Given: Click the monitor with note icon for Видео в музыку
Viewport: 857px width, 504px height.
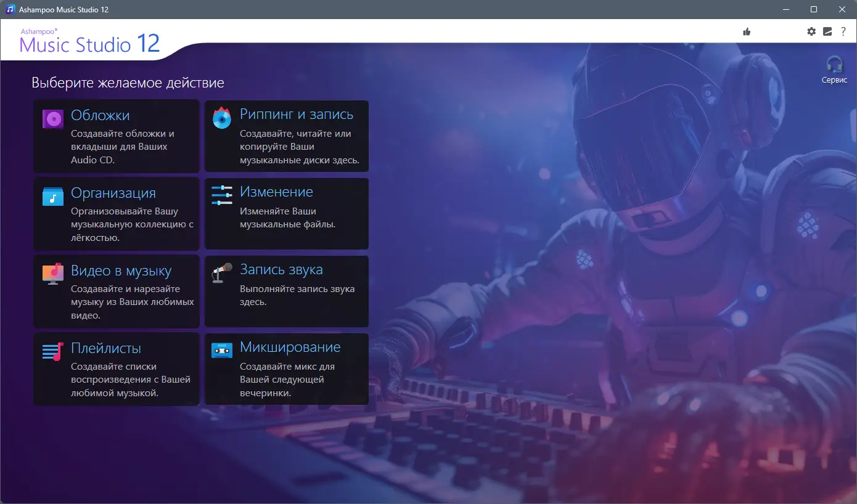Looking at the screenshot, I should pos(53,274).
